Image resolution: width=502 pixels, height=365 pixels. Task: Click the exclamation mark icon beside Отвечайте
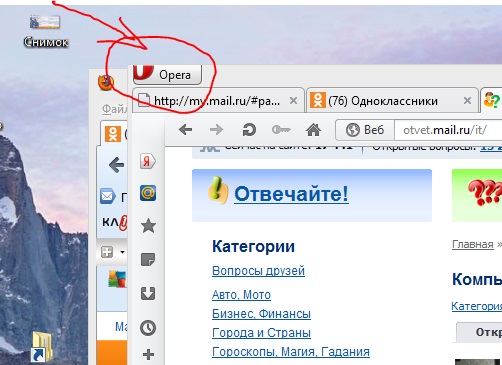tap(218, 190)
